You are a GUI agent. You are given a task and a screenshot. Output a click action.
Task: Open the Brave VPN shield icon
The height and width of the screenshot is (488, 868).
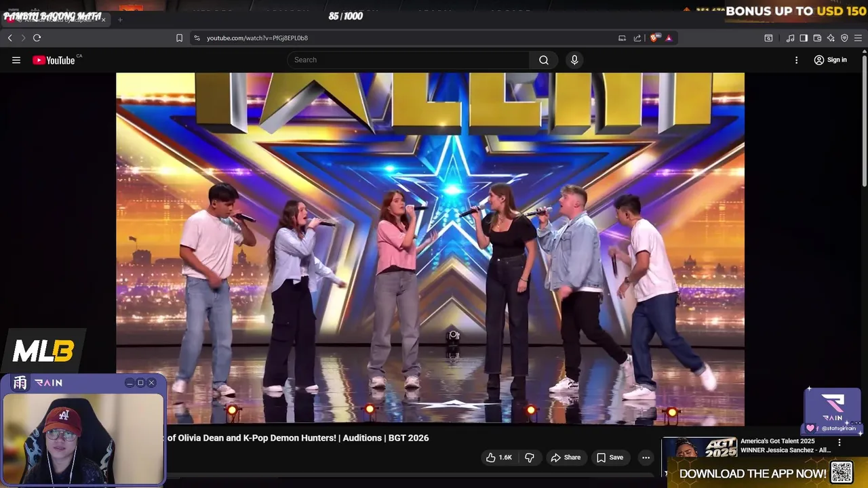(844, 38)
